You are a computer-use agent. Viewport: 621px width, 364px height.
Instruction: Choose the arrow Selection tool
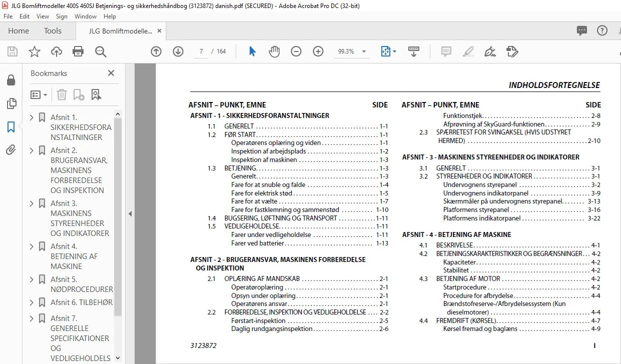[253, 51]
